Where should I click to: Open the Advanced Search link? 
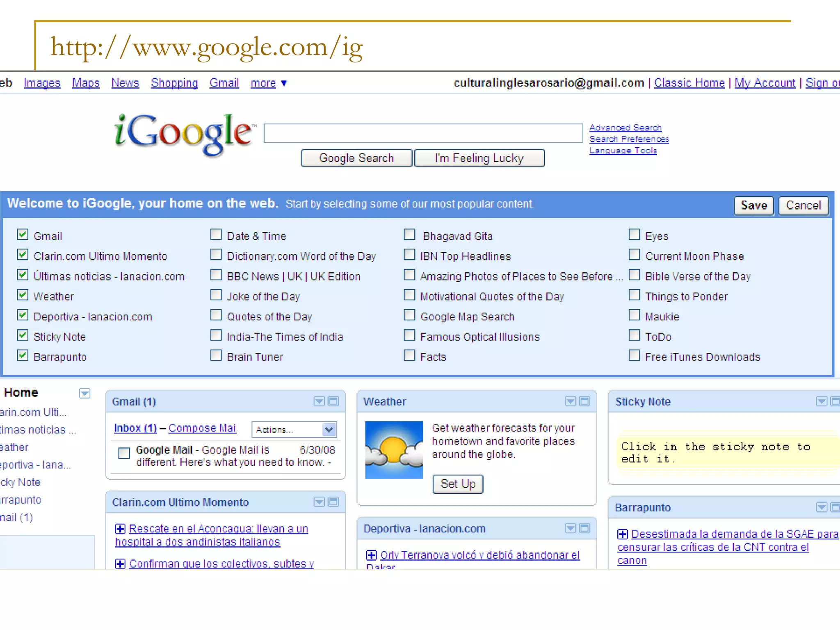[625, 128]
